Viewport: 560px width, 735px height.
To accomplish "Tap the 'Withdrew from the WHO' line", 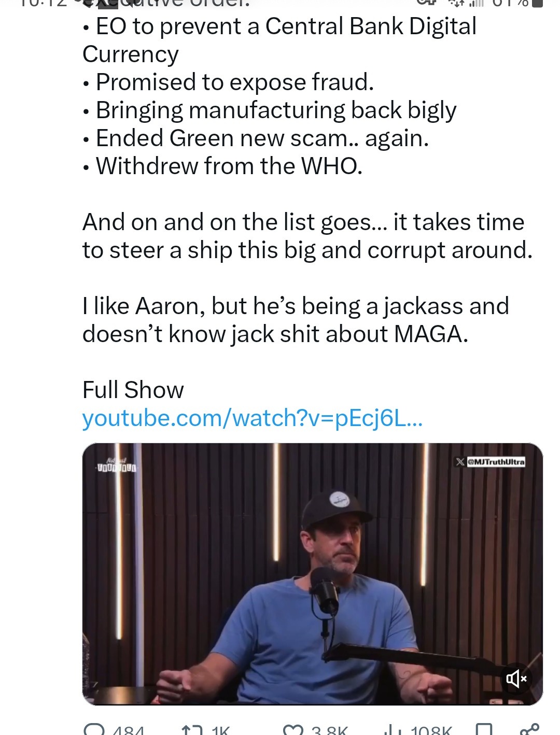I will click(x=229, y=166).
